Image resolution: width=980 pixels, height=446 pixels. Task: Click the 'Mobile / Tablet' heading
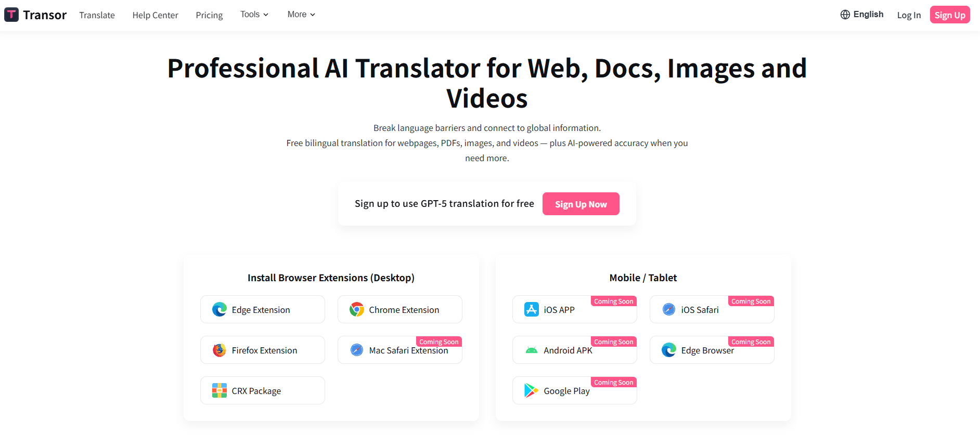(x=643, y=278)
